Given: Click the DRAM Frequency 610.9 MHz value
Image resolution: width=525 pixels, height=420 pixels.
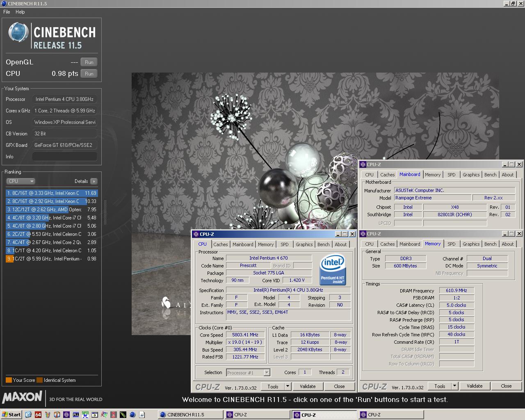Looking at the screenshot, I should 457,290.
